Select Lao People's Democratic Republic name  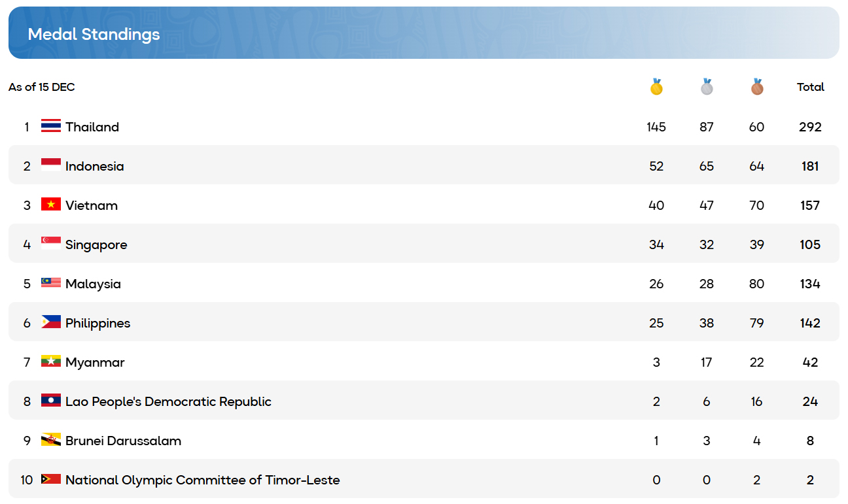pos(168,401)
